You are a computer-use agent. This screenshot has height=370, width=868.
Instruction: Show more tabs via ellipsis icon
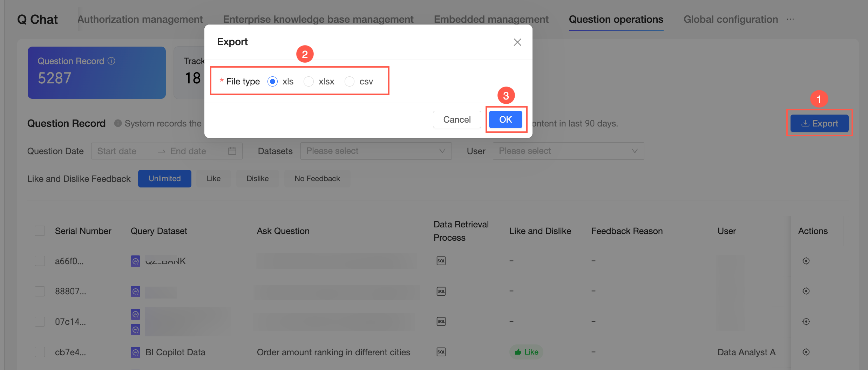[x=790, y=19]
